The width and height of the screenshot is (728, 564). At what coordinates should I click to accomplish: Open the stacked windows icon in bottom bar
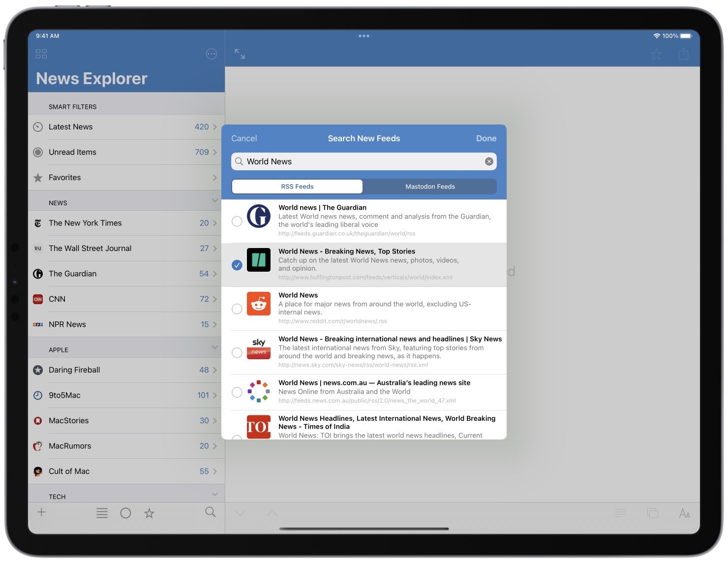tap(653, 513)
